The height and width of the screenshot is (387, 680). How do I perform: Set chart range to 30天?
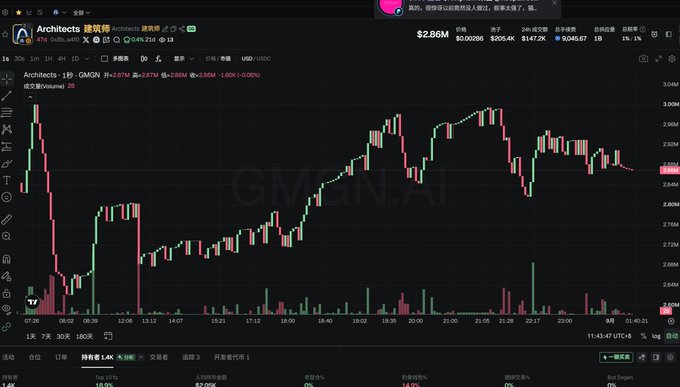63,336
